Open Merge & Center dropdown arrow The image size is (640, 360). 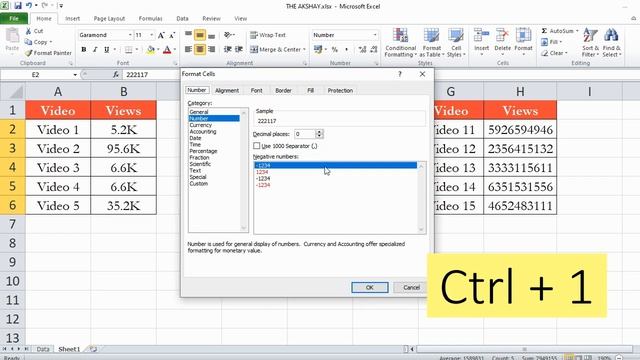[x=304, y=49]
